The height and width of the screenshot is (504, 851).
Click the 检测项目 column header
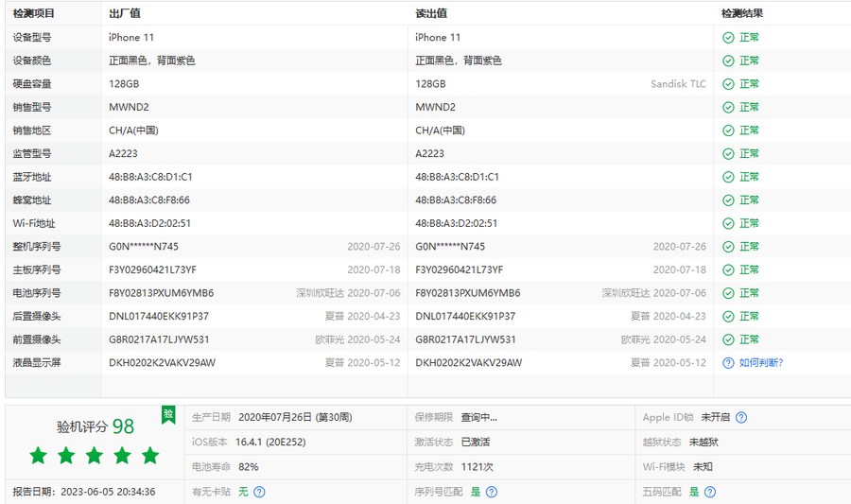point(34,13)
